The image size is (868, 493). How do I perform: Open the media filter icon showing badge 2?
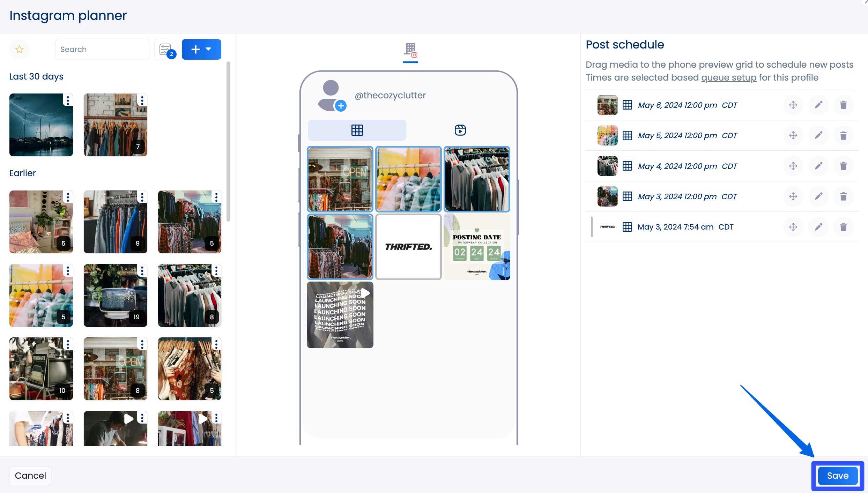(x=165, y=49)
